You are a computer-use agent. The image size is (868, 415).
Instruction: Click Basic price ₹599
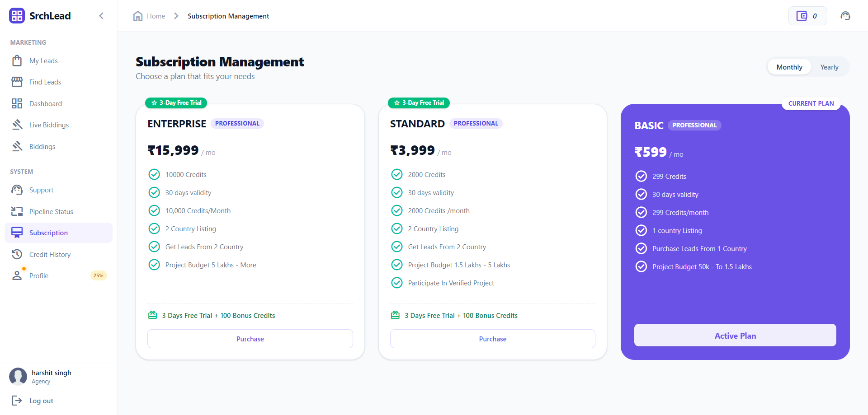(x=651, y=152)
